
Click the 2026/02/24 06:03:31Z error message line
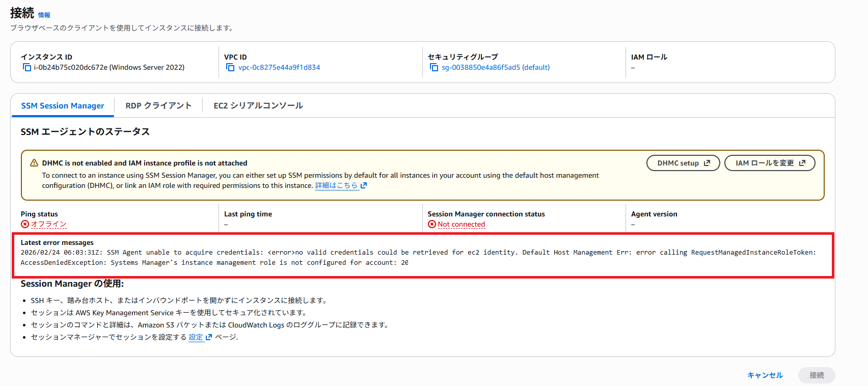coord(418,253)
